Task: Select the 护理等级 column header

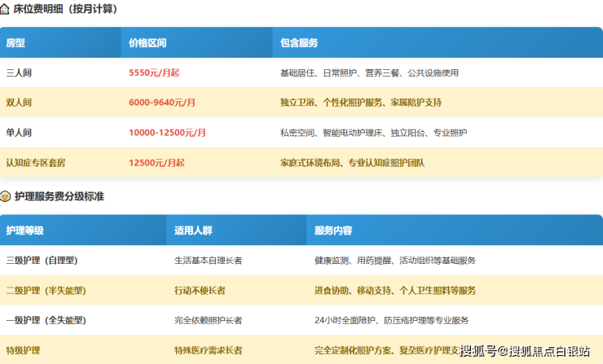Action: (x=25, y=230)
